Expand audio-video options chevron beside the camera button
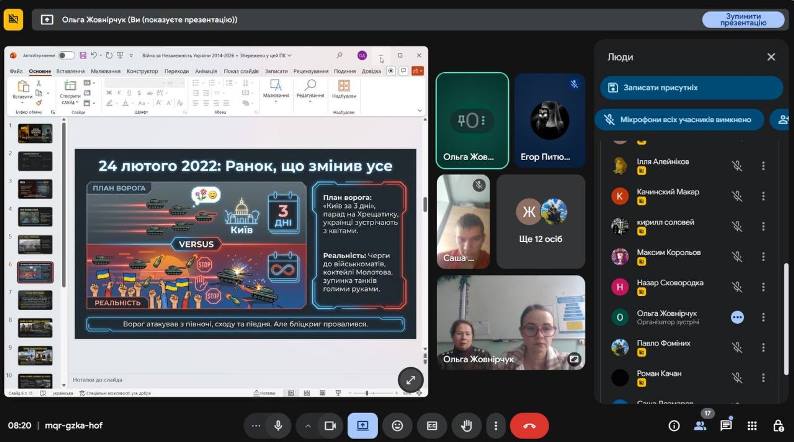Image resolution: width=794 pixels, height=442 pixels. click(x=308, y=426)
